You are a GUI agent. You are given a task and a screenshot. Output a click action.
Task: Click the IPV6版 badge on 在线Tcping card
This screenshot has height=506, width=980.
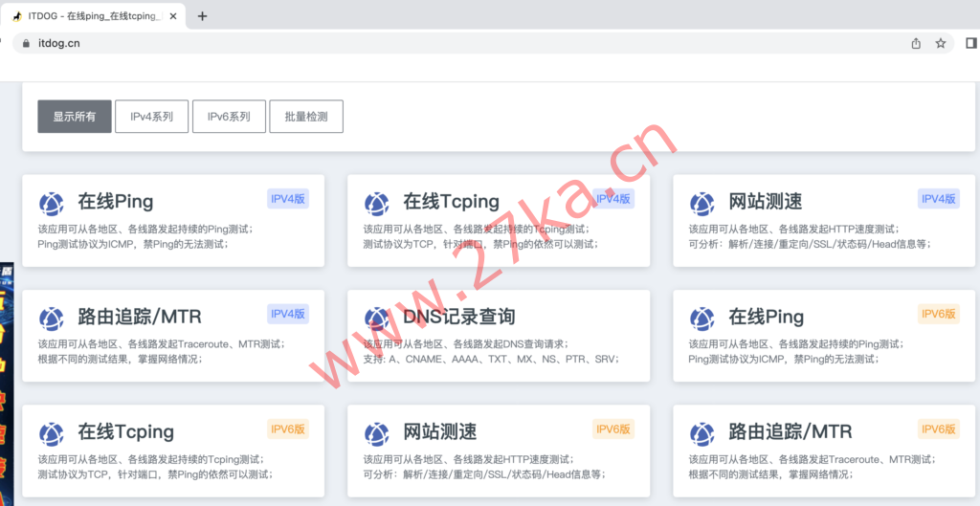coord(288,429)
